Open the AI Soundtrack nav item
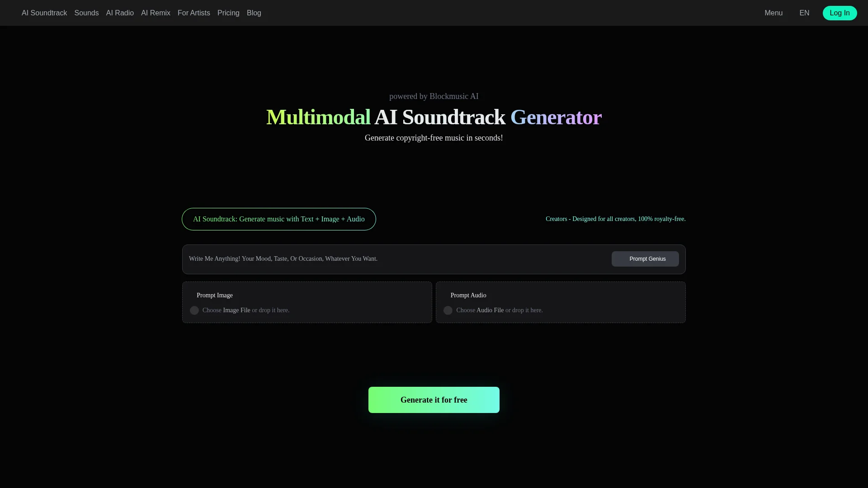The height and width of the screenshot is (488, 868). 44,13
